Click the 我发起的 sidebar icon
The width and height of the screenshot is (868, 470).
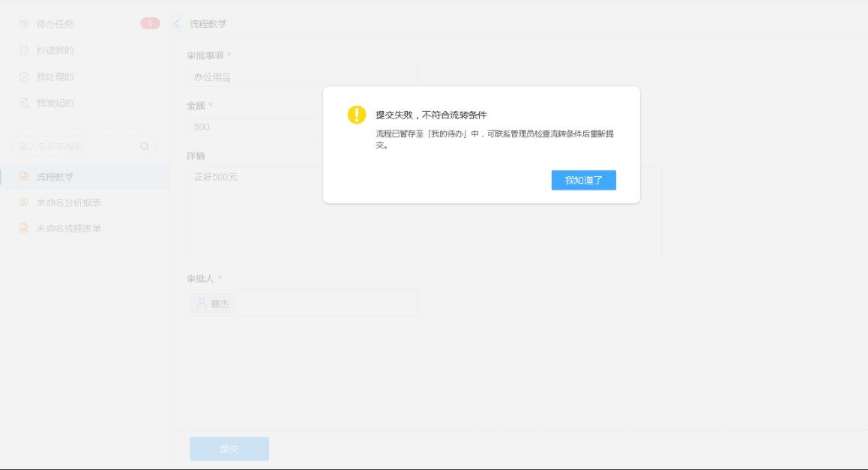click(23, 103)
